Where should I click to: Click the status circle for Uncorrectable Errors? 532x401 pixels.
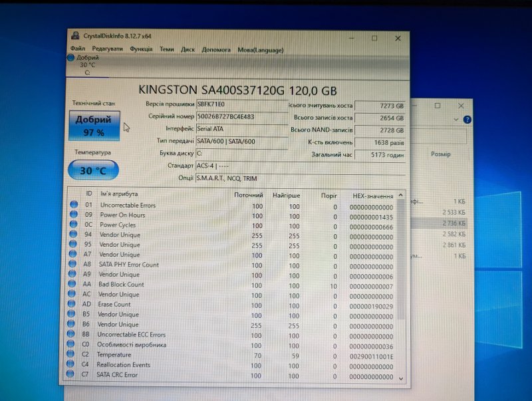(74, 205)
